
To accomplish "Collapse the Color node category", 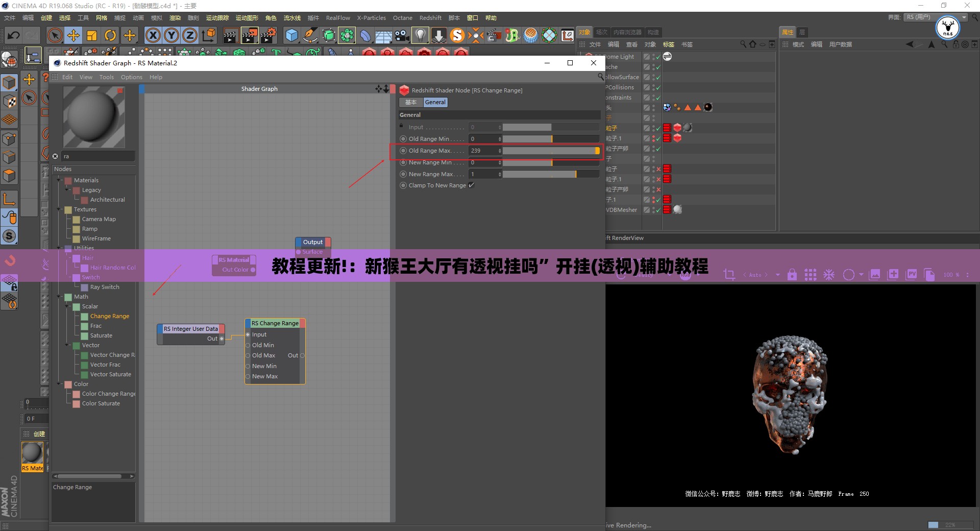I will point(59,384).
